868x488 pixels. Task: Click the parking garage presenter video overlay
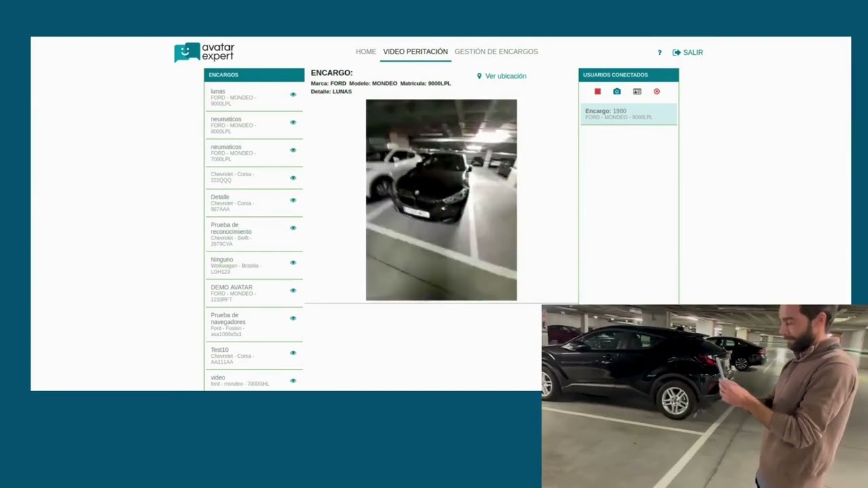point(705,396)
